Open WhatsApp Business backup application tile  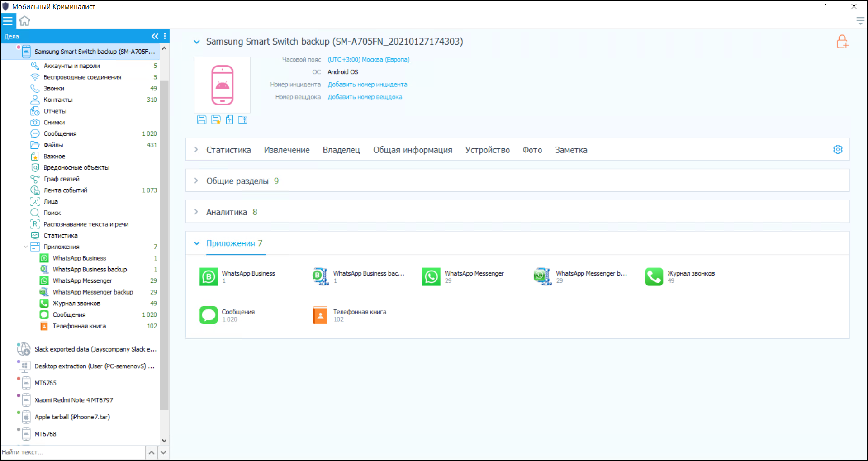(x=358, y=277)
